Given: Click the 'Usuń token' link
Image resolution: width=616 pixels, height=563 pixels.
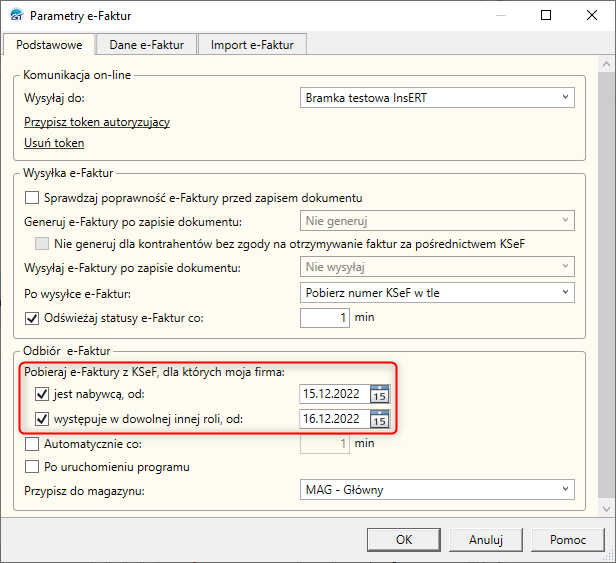Looking at the screenshot, I should click(54, 143).
